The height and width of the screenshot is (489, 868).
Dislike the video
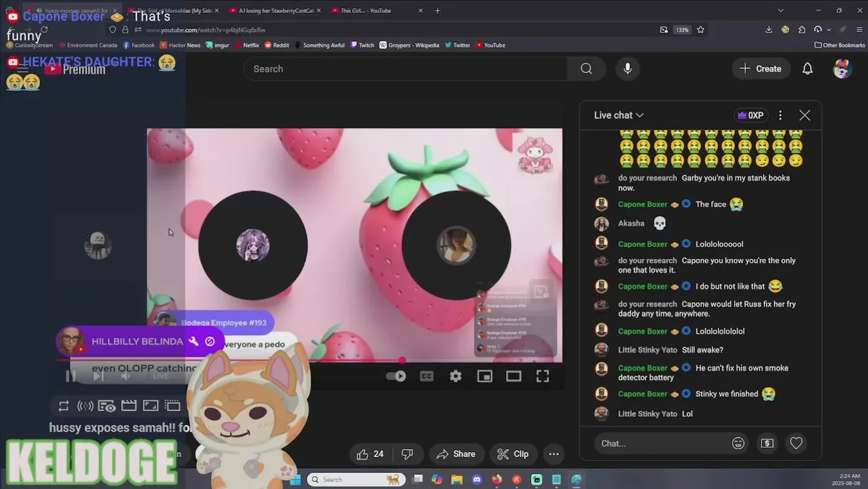[x=407, y=454]
